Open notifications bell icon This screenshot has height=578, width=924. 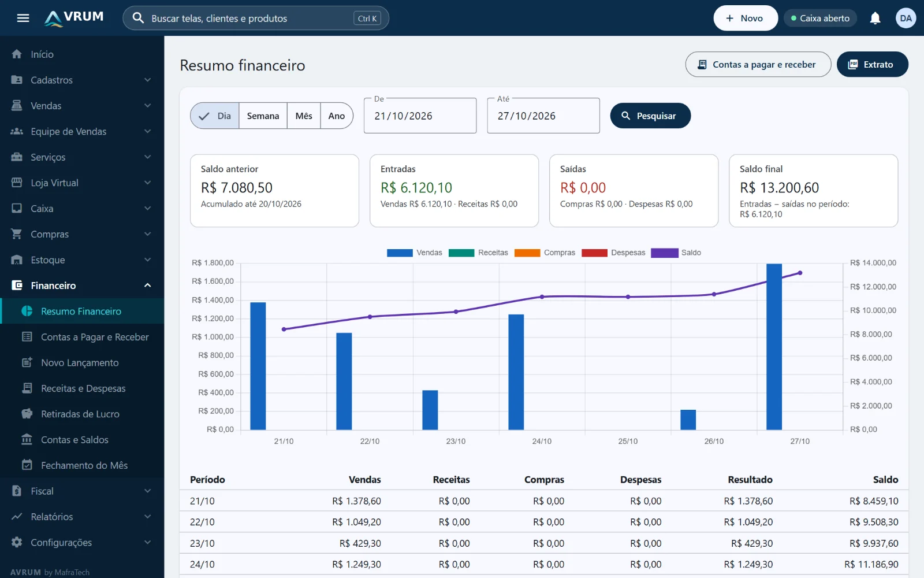pyautogui.click(x=875, y=18)
